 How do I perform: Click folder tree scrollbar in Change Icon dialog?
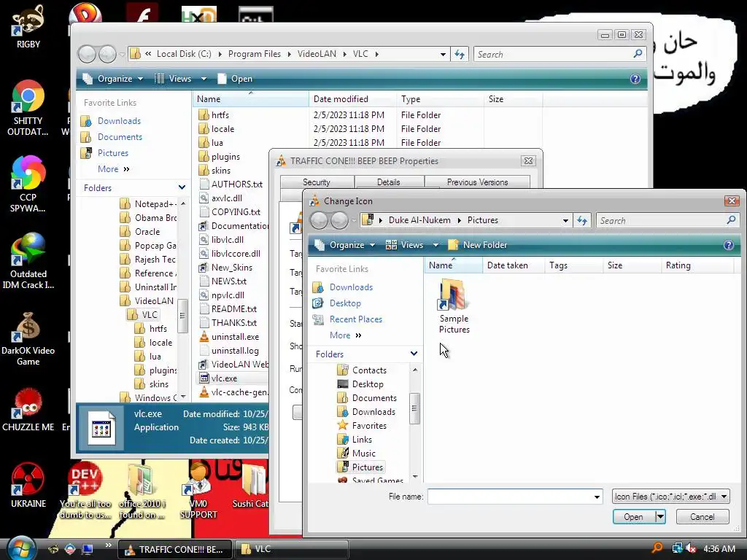click(414, 408)
